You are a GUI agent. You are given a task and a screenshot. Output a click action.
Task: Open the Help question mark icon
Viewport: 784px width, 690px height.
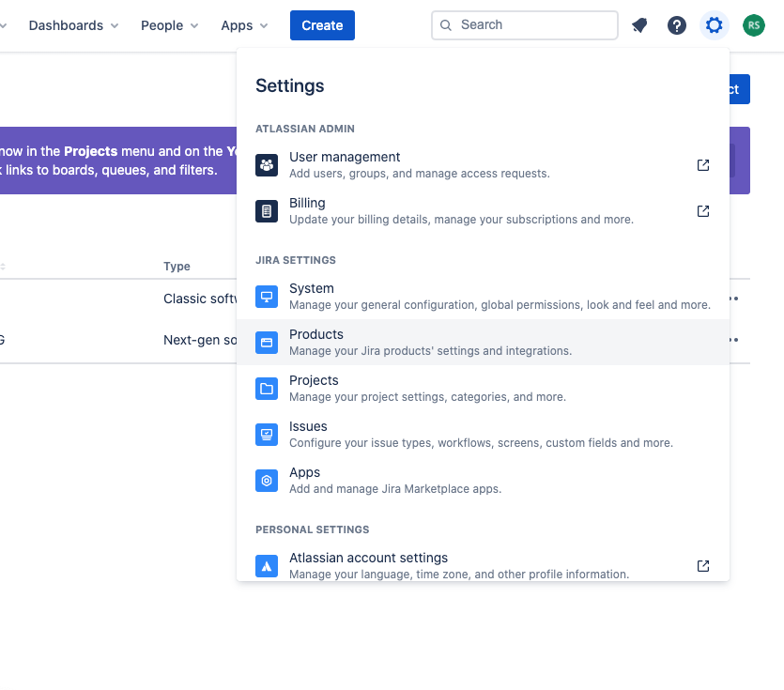tap(677, 25)
